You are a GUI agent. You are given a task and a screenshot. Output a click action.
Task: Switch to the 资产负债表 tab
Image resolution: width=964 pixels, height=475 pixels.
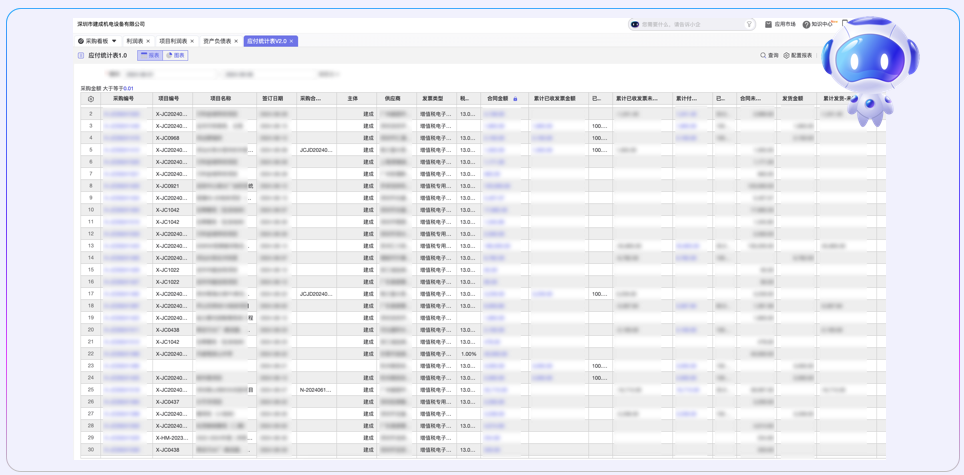click(217, 41)
